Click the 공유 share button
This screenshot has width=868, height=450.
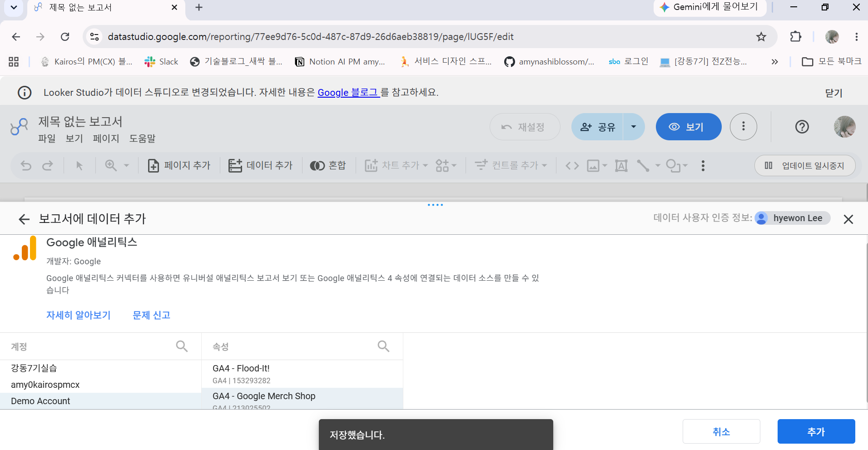pos(597,127)
